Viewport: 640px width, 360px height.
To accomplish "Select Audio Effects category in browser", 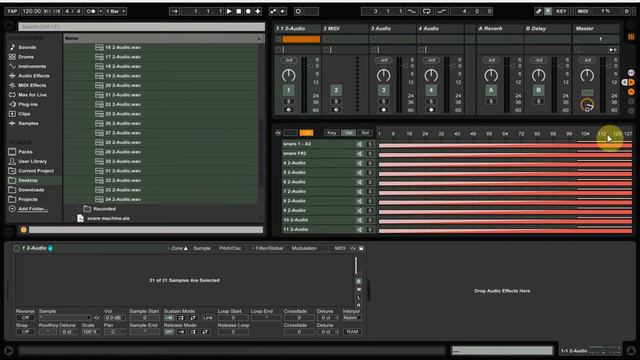I will pyautogui.click(x=33, y=76).
